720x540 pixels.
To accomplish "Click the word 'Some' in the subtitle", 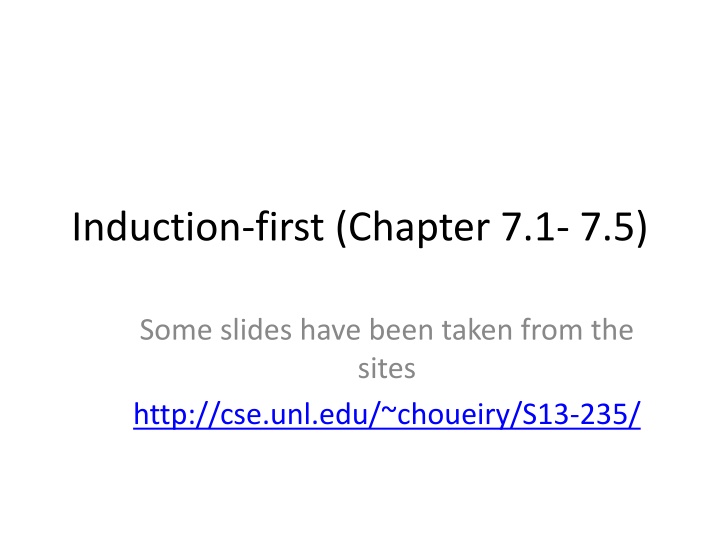I will [x=176, y=330].
